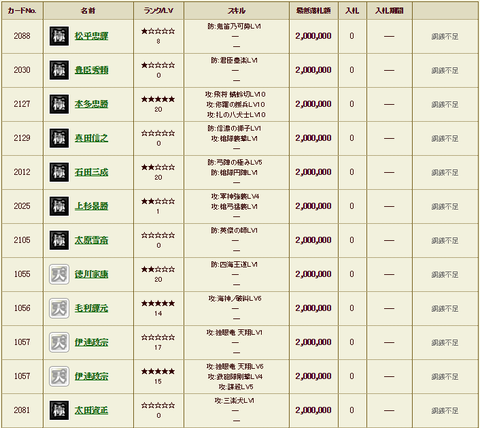Click the スキル column header
Viewport: 480px width, 428px height.
pos(236,11)
